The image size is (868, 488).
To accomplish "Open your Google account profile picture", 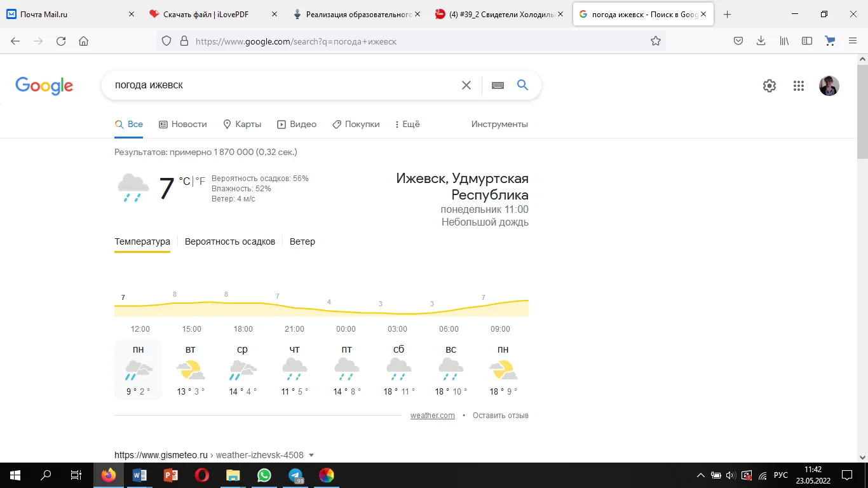I will [829, 85].
